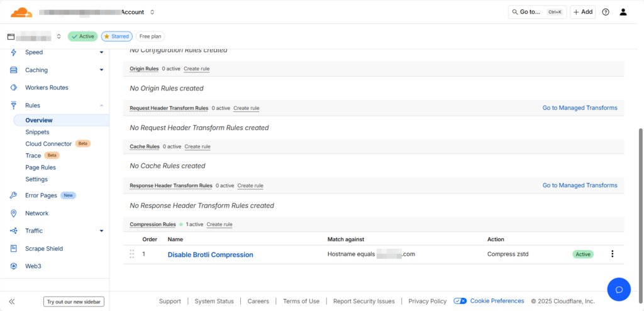644x311 pixels.
Task: Open the user profile icon
Action: pos(623,12)
